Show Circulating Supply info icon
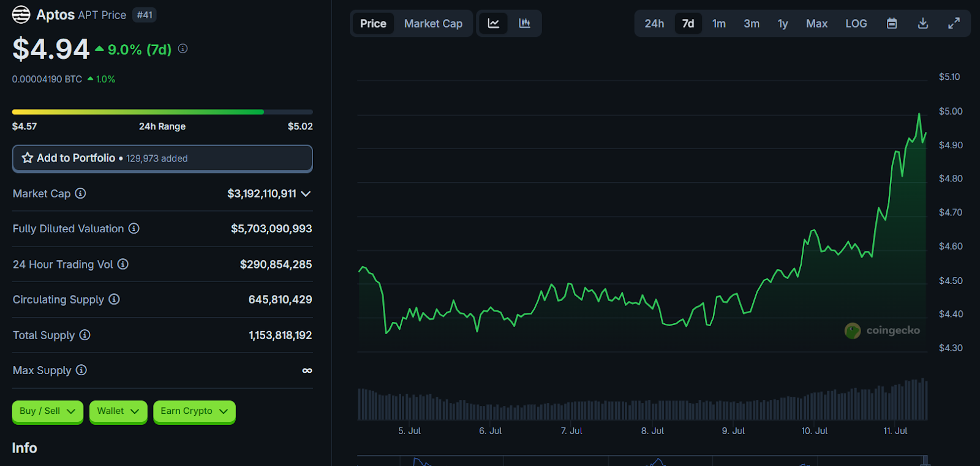 (x=114, y=299)
